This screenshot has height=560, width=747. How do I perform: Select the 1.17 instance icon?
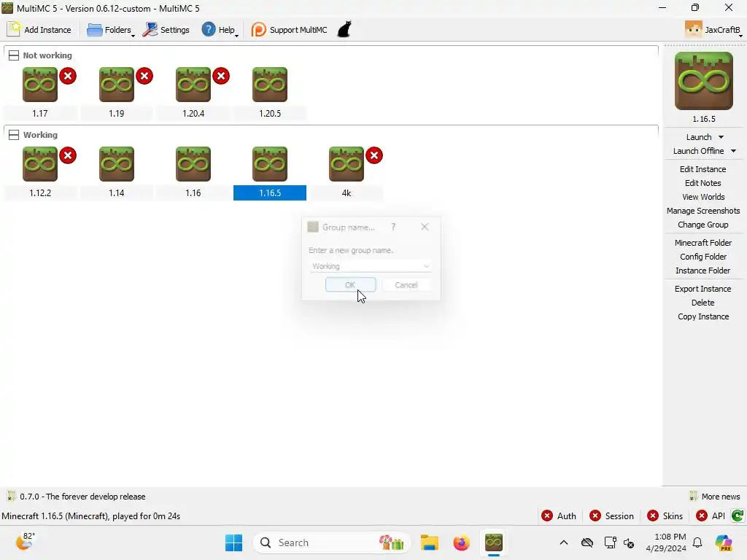point(40,85)
